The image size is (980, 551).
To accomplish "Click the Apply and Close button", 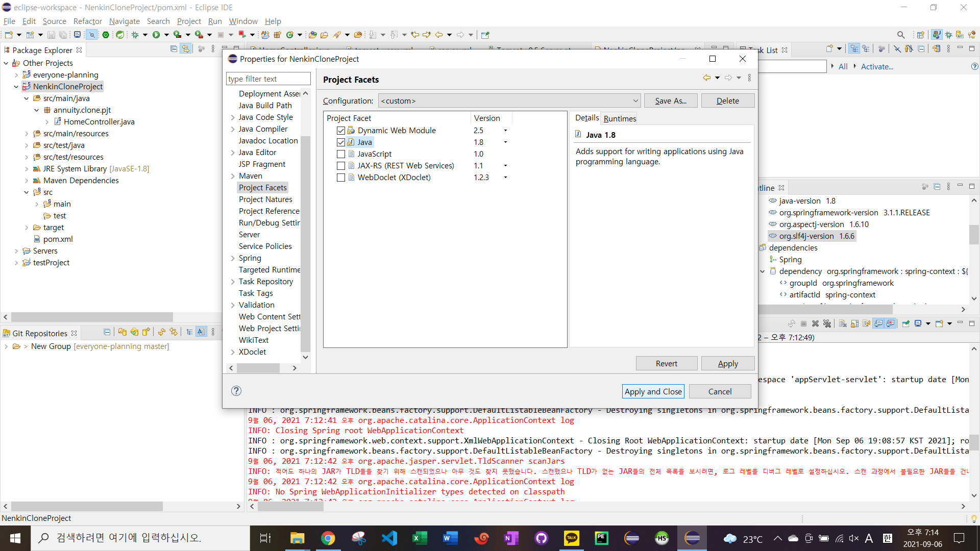I will click(653, 391).
